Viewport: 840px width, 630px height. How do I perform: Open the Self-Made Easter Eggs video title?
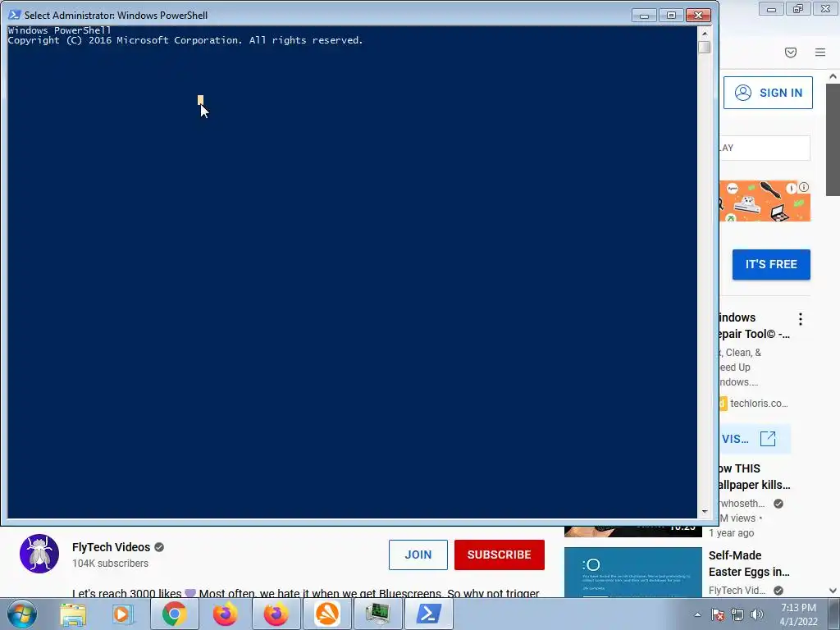[748, 564]
